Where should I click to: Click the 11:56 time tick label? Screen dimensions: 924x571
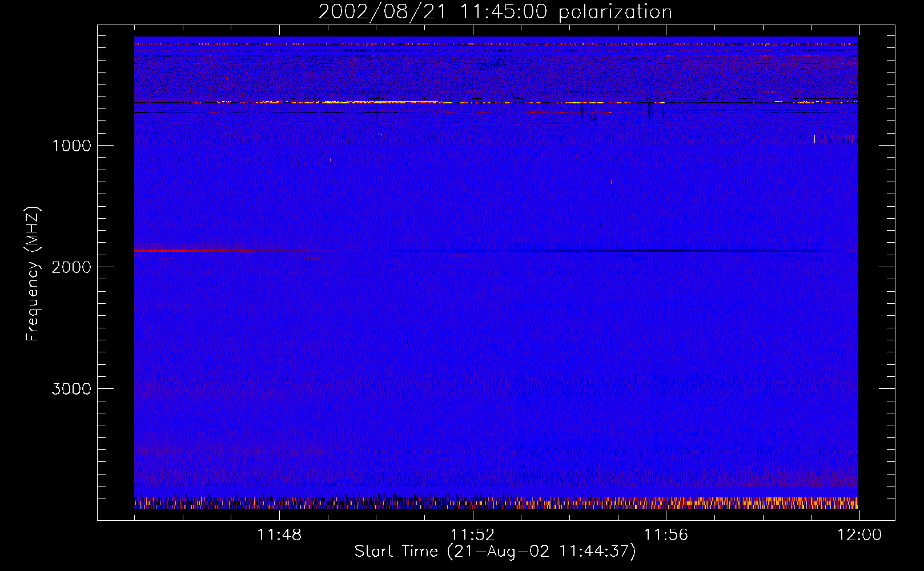pos(666,535)
